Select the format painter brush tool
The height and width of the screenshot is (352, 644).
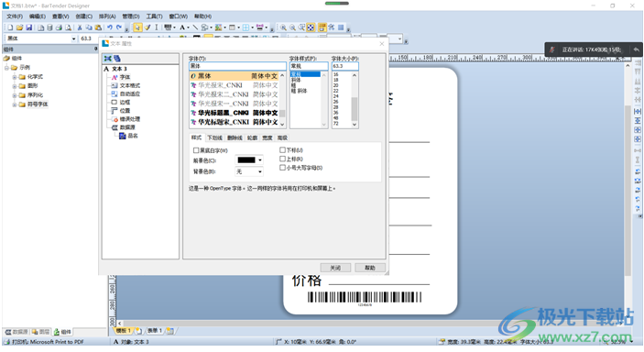147,27
